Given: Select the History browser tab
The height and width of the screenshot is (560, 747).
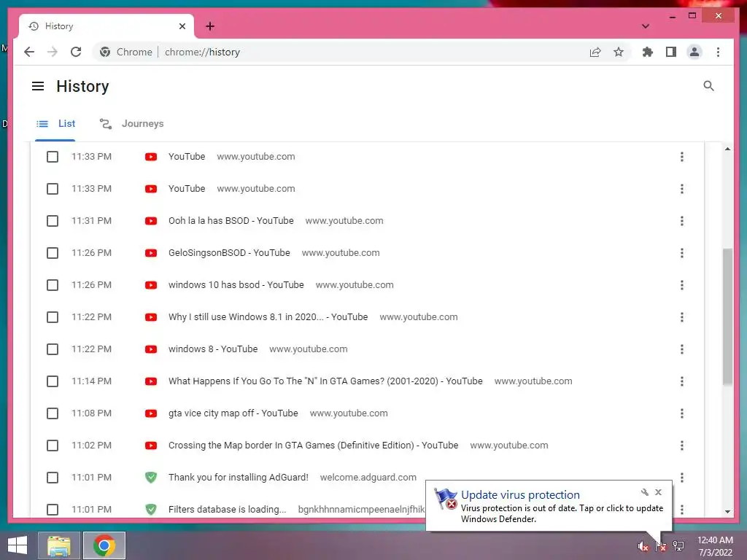Looking at the screenshot, I should coord(106,26).
